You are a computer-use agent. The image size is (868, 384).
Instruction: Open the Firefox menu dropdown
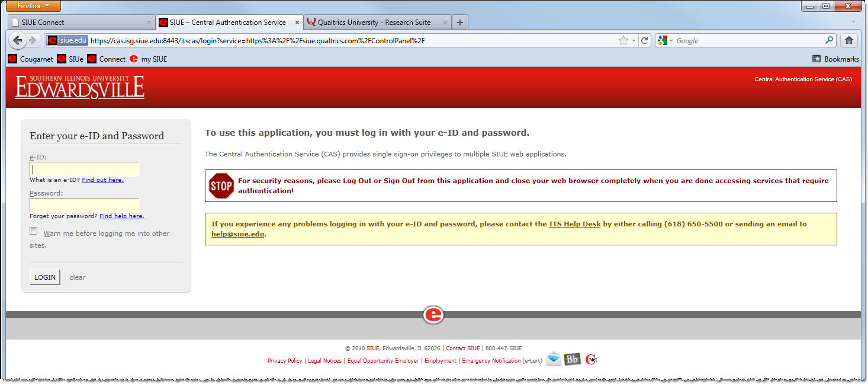click(33, 6)
